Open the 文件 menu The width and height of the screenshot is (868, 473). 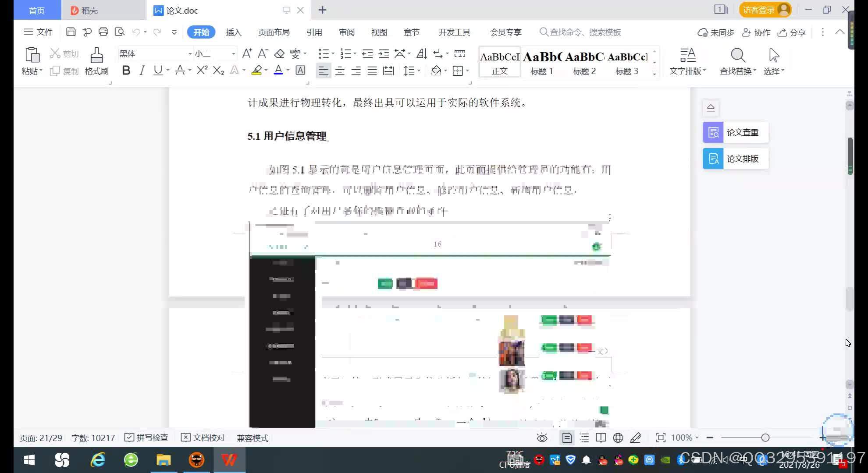(x=38, y=32)
